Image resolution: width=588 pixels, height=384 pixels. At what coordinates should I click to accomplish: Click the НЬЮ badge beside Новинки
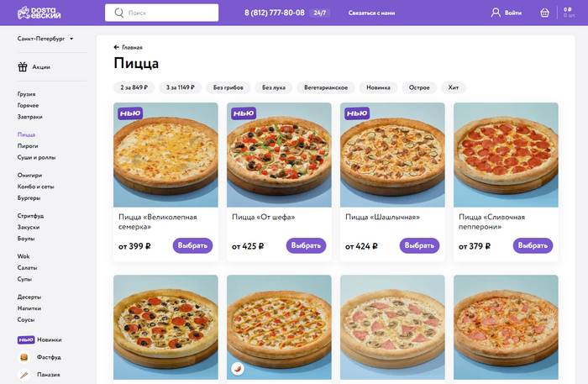click(x=25, y=339)
